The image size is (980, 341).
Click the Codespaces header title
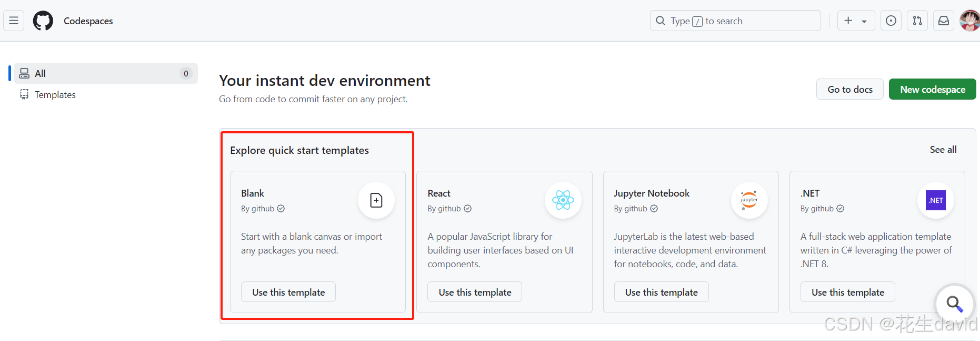point(88,21)
